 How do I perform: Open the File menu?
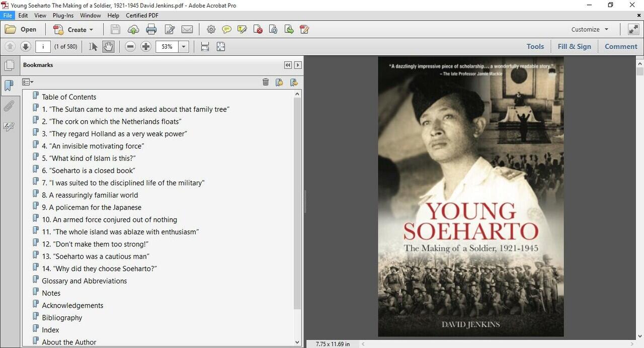pyautogui.click(x=8, y=16)
